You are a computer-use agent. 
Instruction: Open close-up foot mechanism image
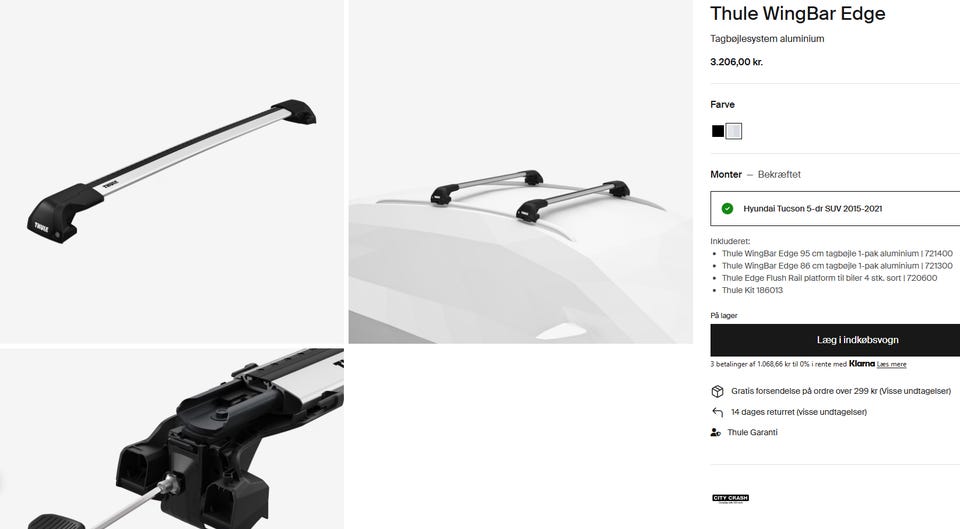point(172,439)
